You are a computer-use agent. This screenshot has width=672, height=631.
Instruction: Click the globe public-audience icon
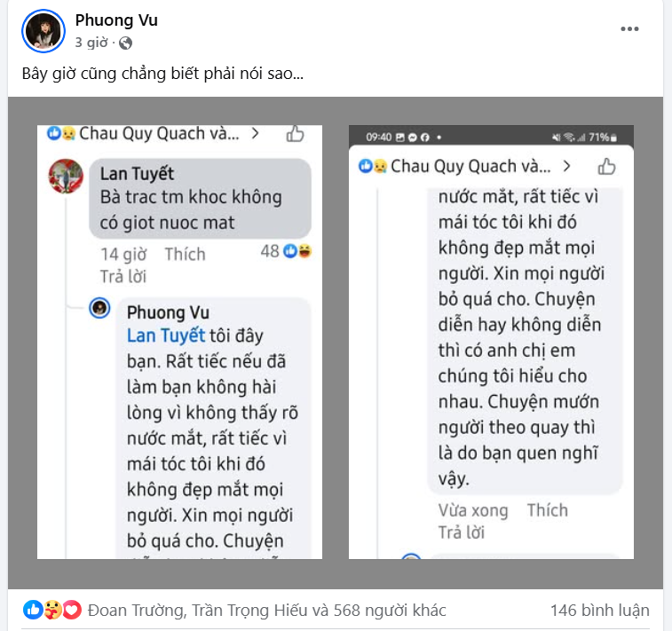[x=125, y=43]
